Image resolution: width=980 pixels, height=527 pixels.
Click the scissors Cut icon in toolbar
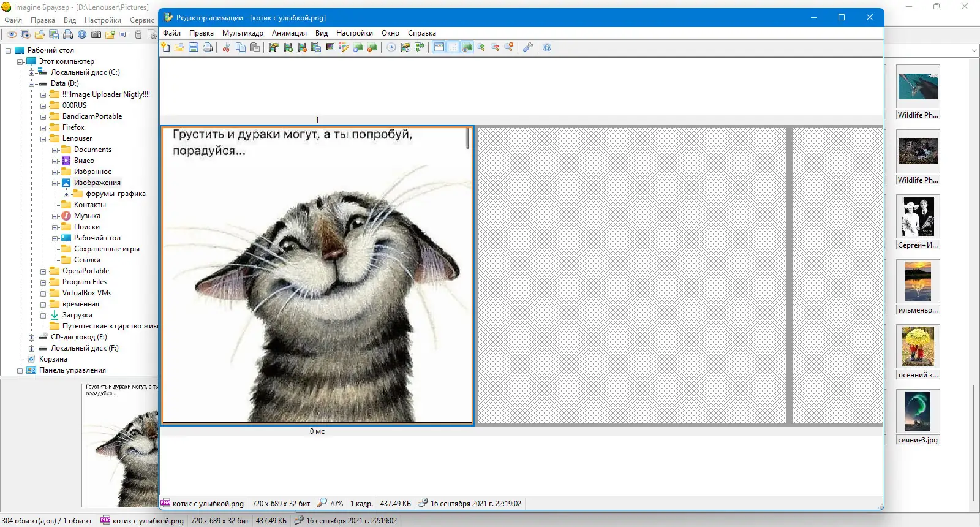click(x=226, y=47)
